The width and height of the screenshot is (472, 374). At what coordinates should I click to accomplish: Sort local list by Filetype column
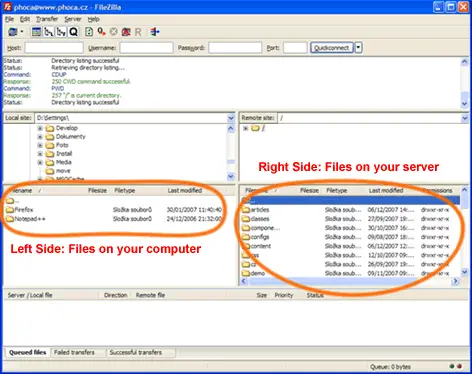125,190
